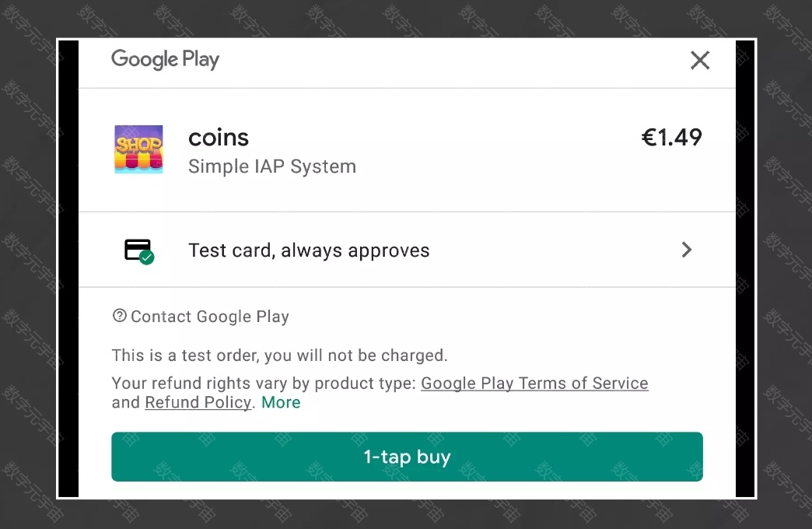The image size is (812, 529).
Task: Click the Google Play logo
Action: click(165, 60)
